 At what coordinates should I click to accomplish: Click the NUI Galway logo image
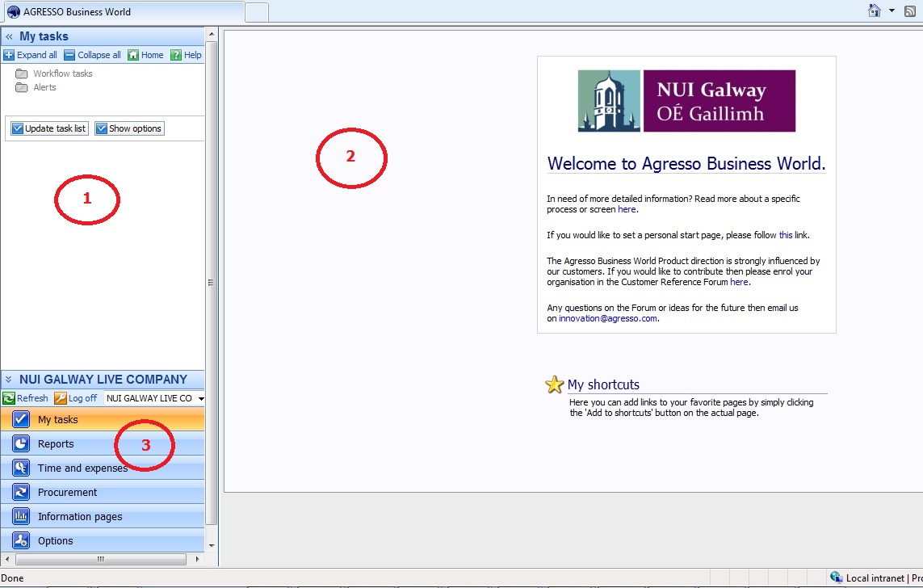[x=686, y=101]
